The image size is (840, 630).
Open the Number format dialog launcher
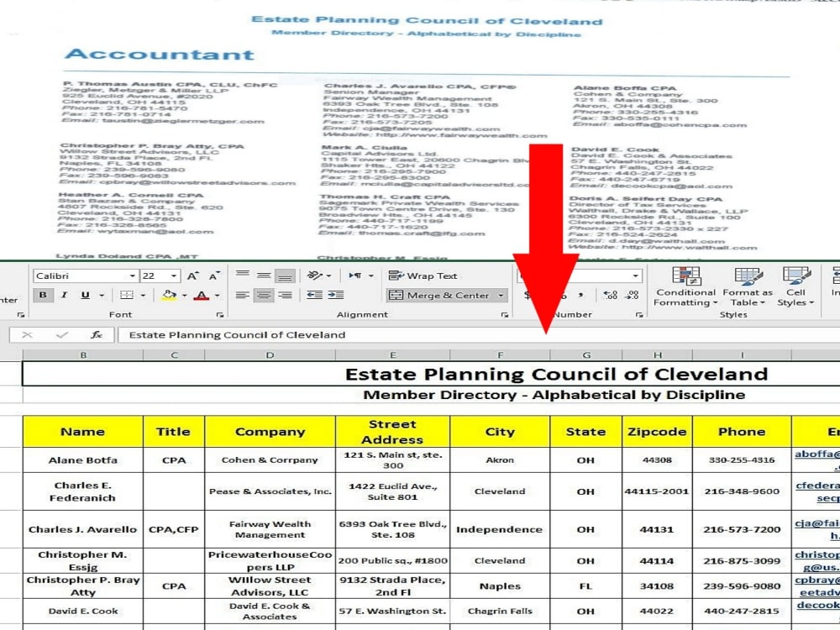click(x=639, y=315)
